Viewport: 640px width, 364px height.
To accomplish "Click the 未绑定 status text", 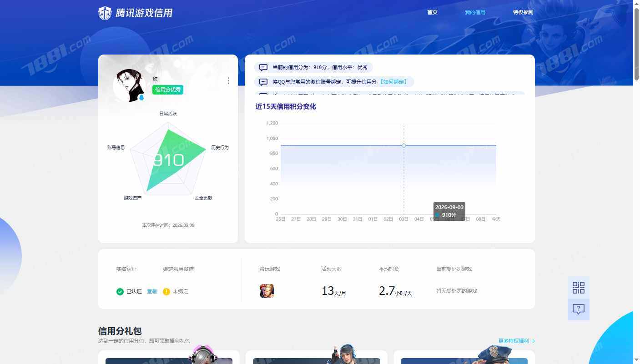I will click(x=181, y=292).
